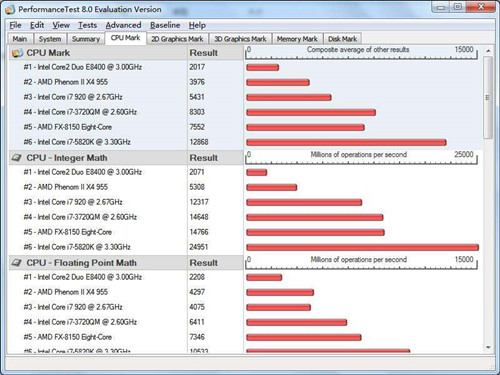Image resolution: width=500 pixels, height=375 pixels.
Task: Open the Tests menu
Action: 87,25
